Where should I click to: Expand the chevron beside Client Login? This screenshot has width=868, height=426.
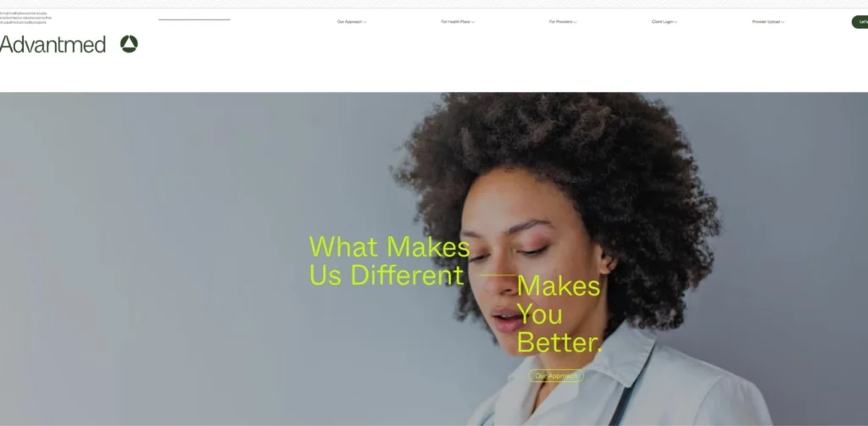(676, 22)
